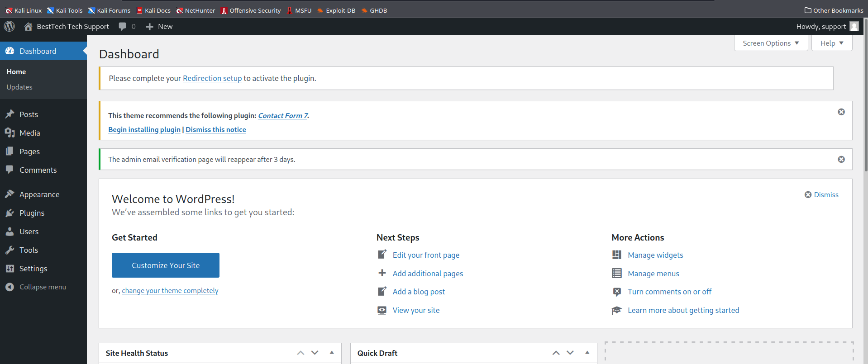Click the Pages icon in sidebar
Viewport: 868px width, 364px height.
10,151
